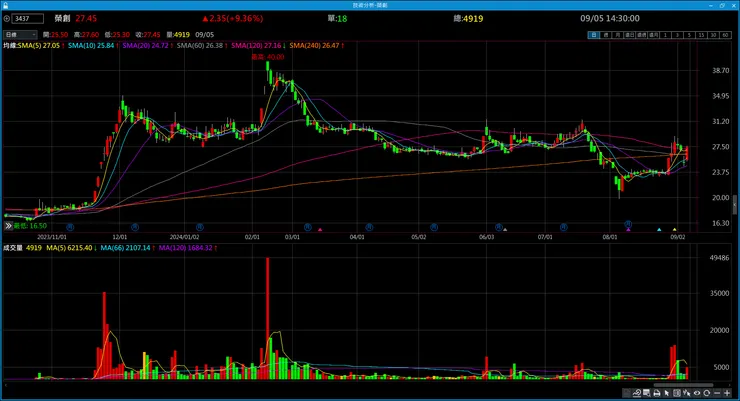Click the 最高 40.00 high price annotation
Viewport: 740px width, 401px height.
268,57
